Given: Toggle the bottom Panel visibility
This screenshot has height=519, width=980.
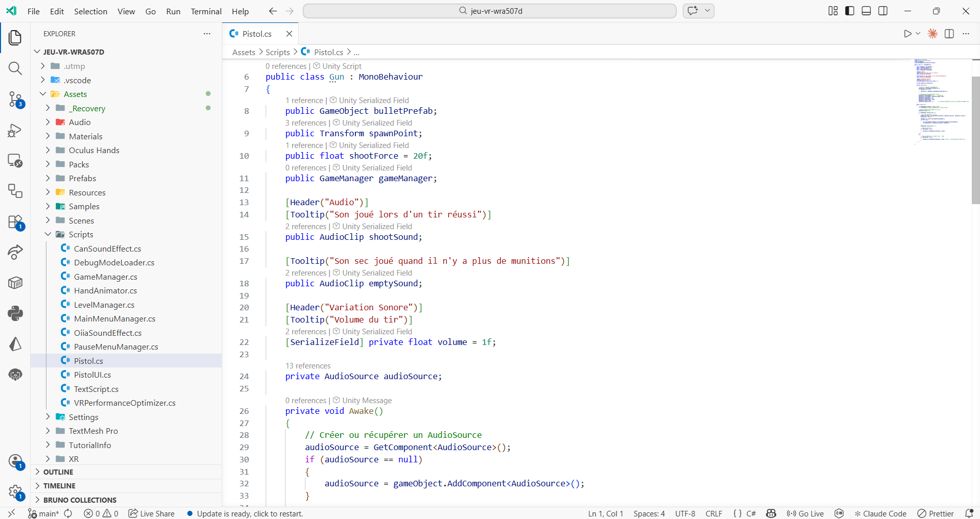Looking at the screenshot, I should pos(866,11).
